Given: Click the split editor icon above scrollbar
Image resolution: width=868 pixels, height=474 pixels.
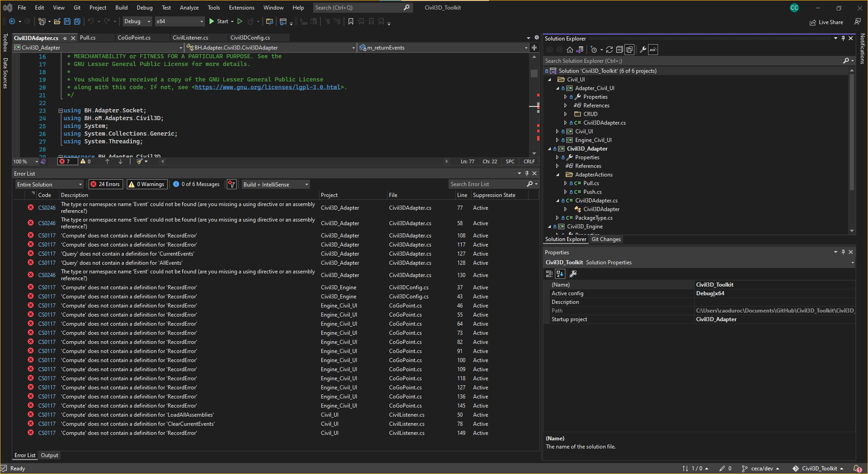Looking at the screenshot, I should tap(534, 48).
